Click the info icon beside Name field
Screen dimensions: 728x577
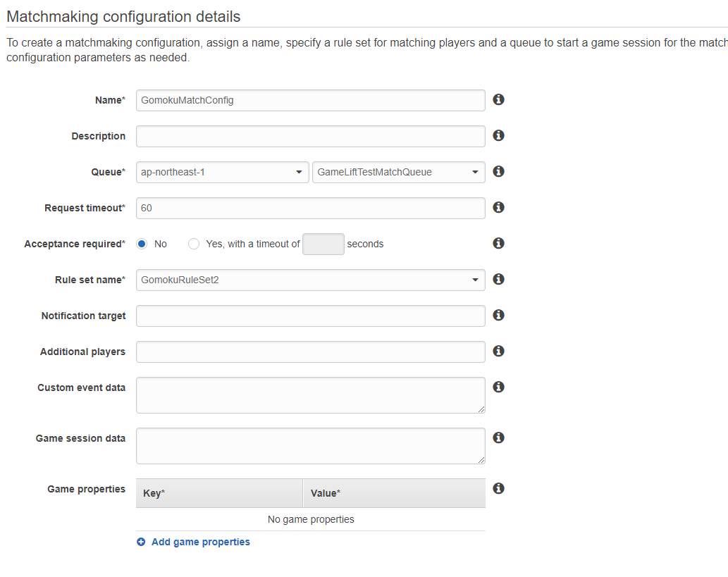coord(498,99)
